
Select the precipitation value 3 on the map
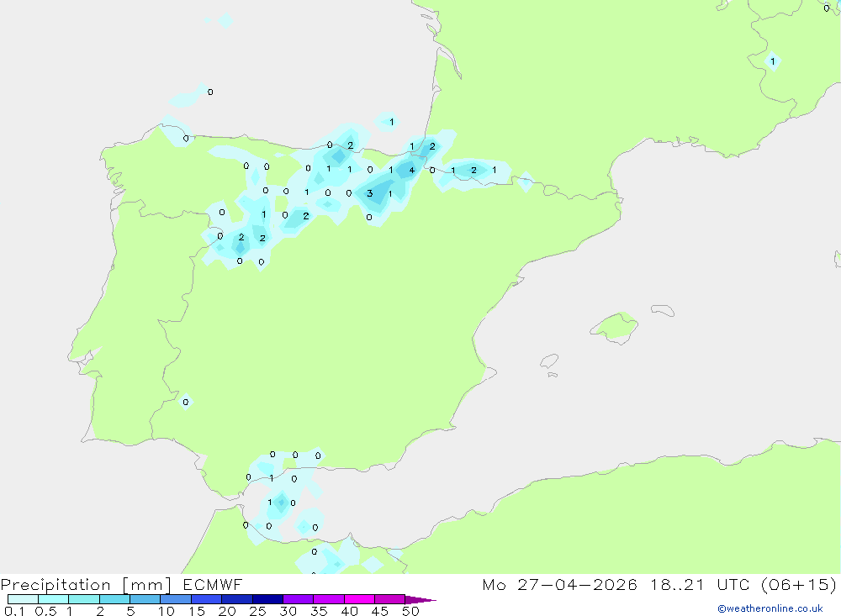tap(369, 193)
